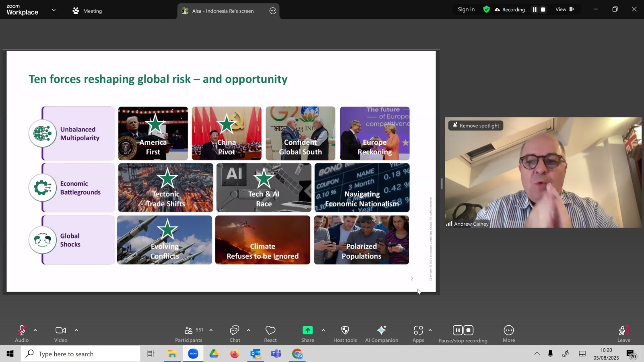644x362 pixels.
Task: Expand the share options arrow
Action: pyautogui.click(x=323, y=330)
